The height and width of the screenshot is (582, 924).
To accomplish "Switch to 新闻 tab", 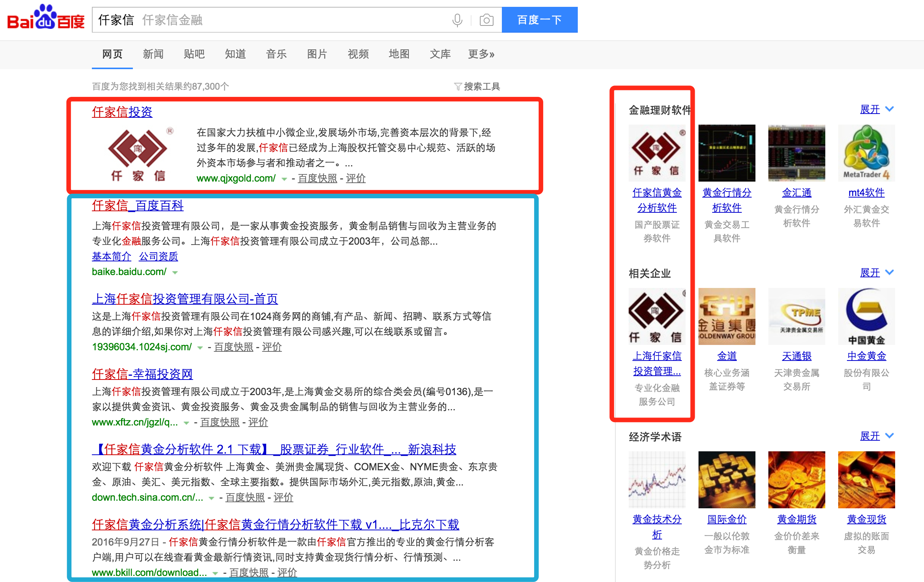I will point(153,54).
